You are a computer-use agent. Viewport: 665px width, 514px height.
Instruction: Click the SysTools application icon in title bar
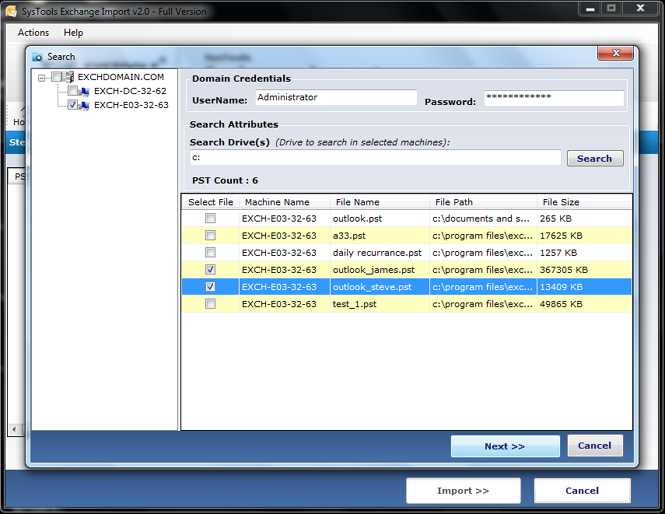[x=11, y=11]
